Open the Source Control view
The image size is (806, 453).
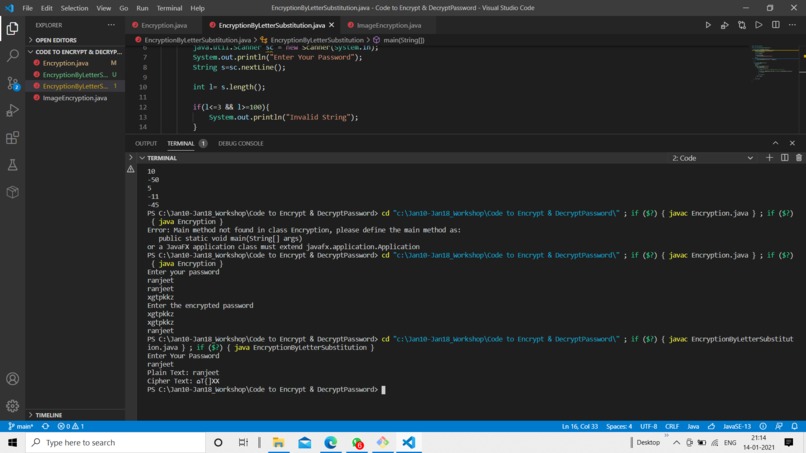tap(12, 83)
